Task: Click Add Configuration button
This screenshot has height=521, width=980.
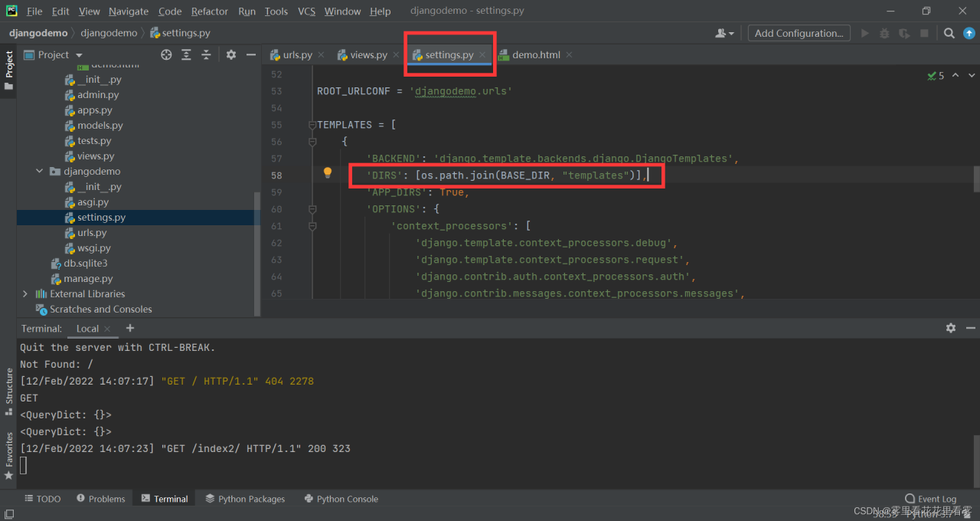Action: 799,33
